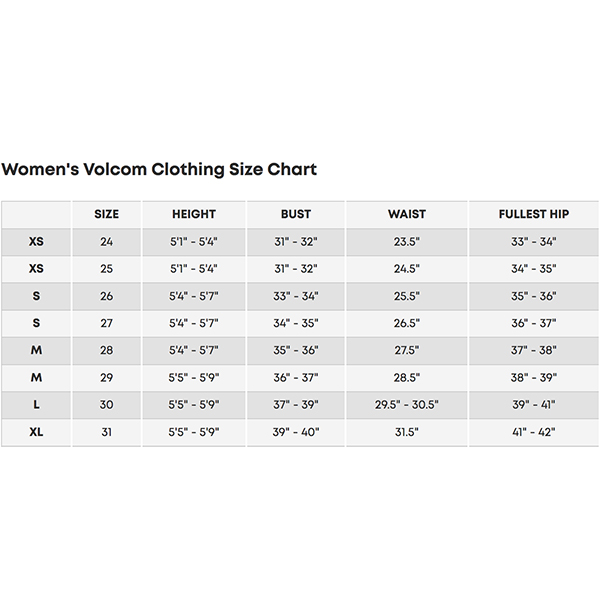Click the 33" - 34" fullest hip cell

tap(534, 242)
